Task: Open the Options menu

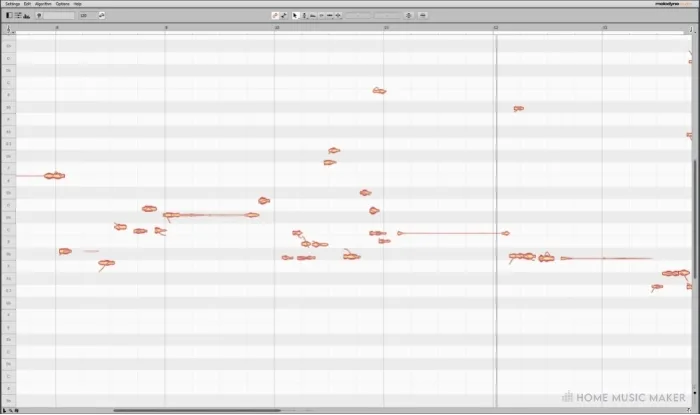Action: [x=62, y=4]
